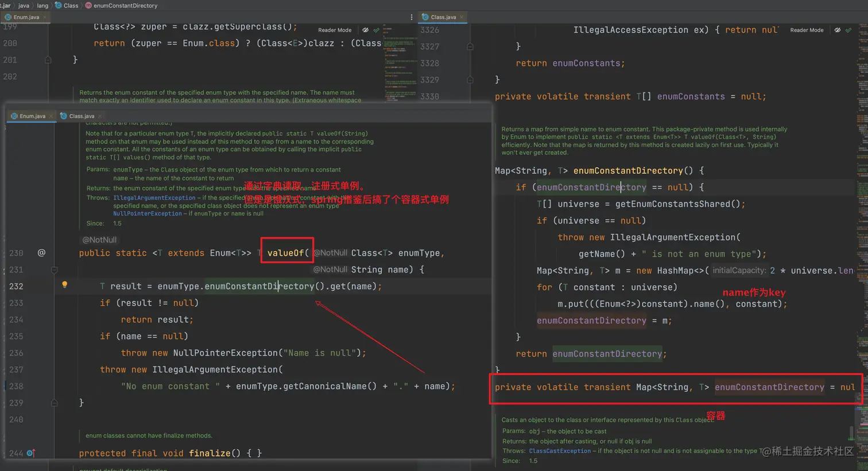Close the Class.java tab in the front window
This screenshot has width=868, height=471.
99,116
